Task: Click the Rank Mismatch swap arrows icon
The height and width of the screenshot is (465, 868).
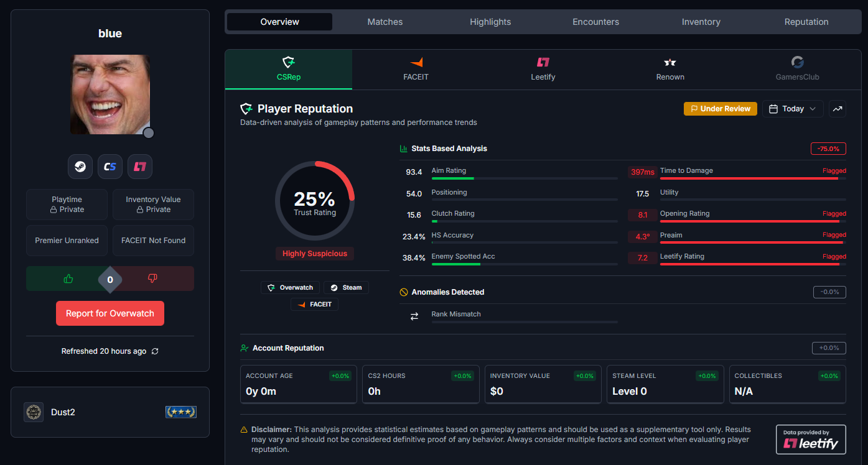Action: [414, 316]
